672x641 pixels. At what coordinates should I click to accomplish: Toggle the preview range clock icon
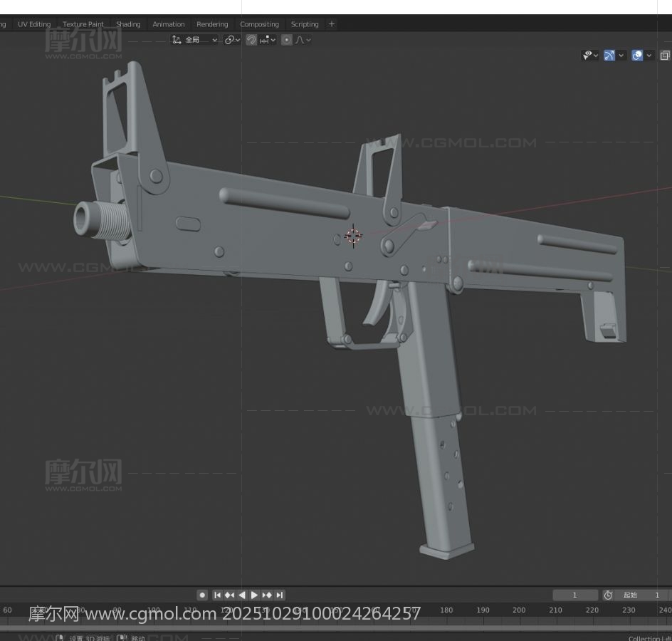click(608, 595)
